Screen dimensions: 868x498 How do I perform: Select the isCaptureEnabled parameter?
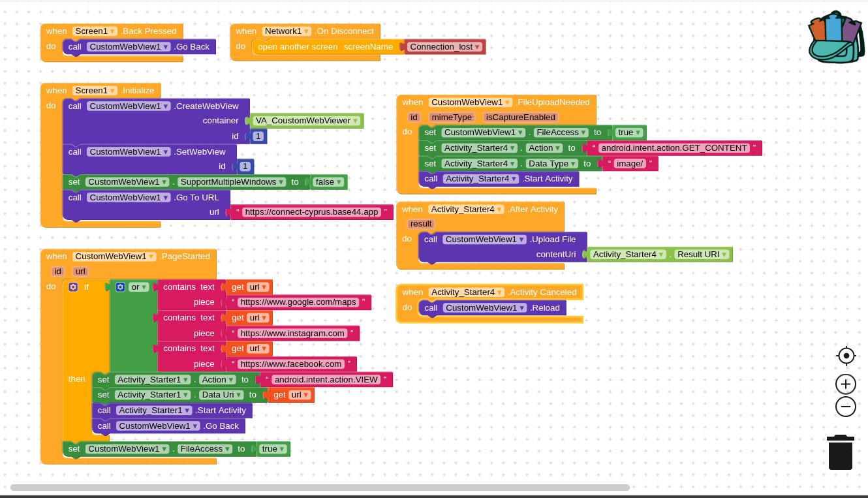tap(520, 117)
